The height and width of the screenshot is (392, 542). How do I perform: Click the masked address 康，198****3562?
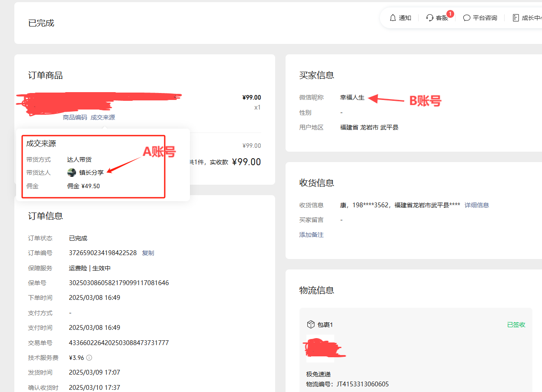(x=400, y=205)
